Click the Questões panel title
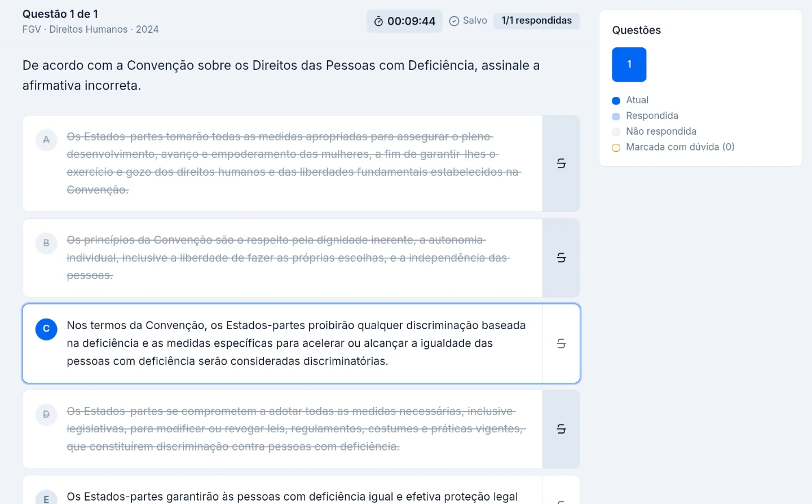 (637, 30)
